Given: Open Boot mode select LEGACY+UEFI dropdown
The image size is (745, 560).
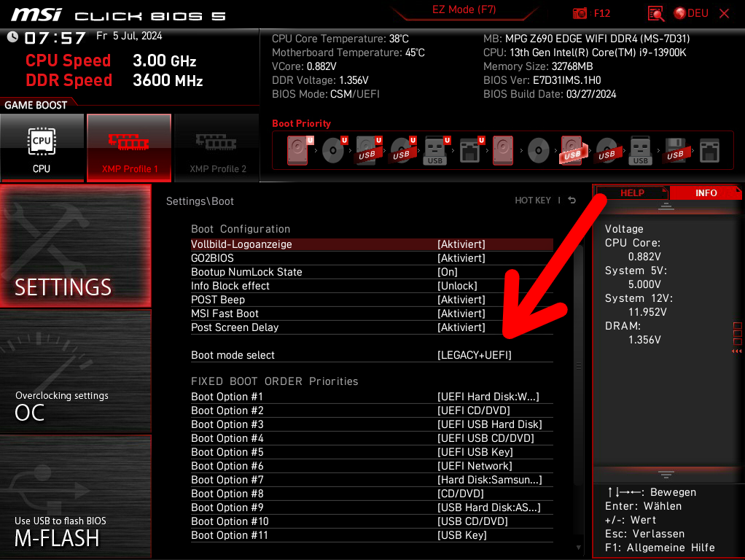Looking at the screenshot, I should 372,355.
